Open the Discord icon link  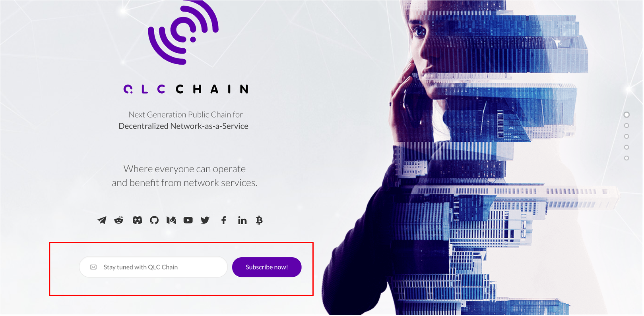point(137,220)
